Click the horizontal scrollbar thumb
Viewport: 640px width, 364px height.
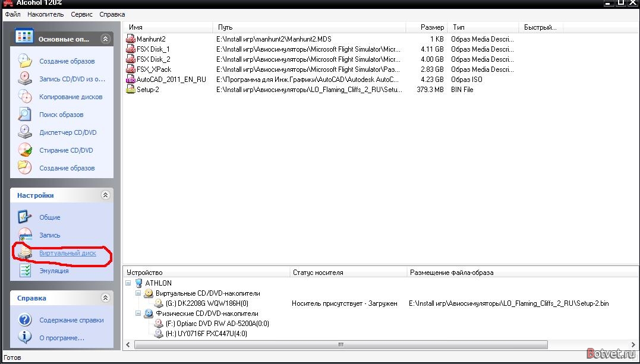click(341, 345)
